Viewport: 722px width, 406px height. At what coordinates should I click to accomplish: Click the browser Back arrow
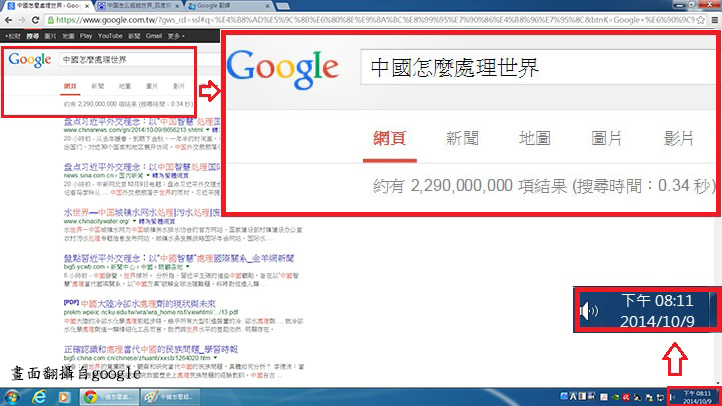(8, 20)
